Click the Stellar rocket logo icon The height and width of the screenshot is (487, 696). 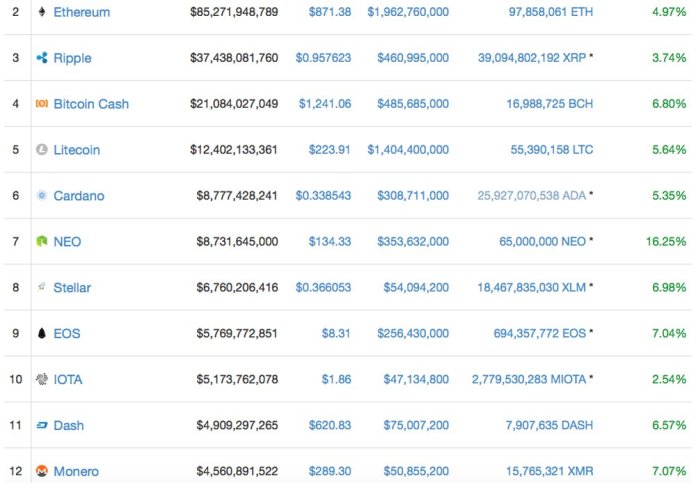point(41,288)
